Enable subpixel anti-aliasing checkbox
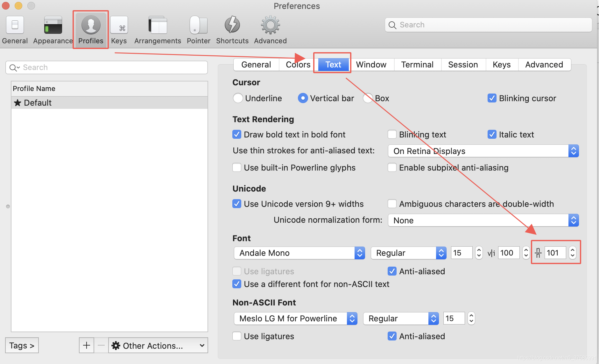Screen dimensions: 599x364 pyautogui.click(x=392, y=167)
